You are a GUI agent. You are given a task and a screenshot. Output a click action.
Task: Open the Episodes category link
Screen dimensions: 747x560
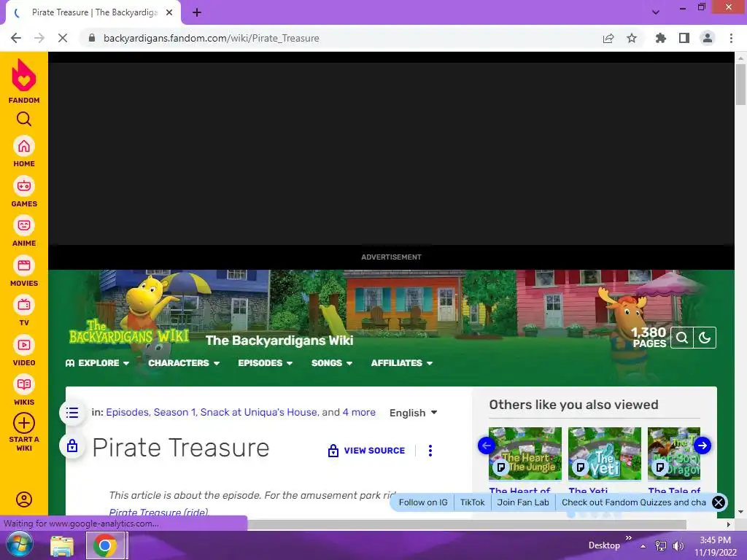coord(127,413)
